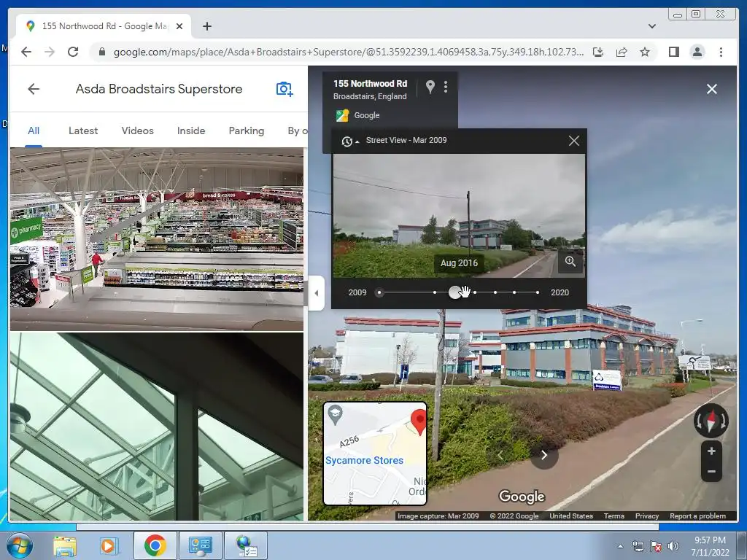Zoom out Street View with minus
Viewport: 747px width, 560px height.
coord(711,472)
